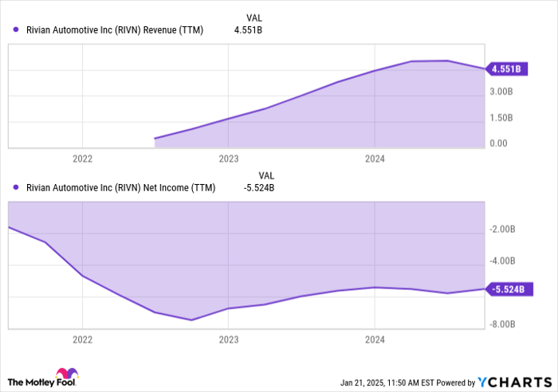Click the 3.00B revenue y-axis label
Viewport: 558px width, 392px height.
coord(501,92)
